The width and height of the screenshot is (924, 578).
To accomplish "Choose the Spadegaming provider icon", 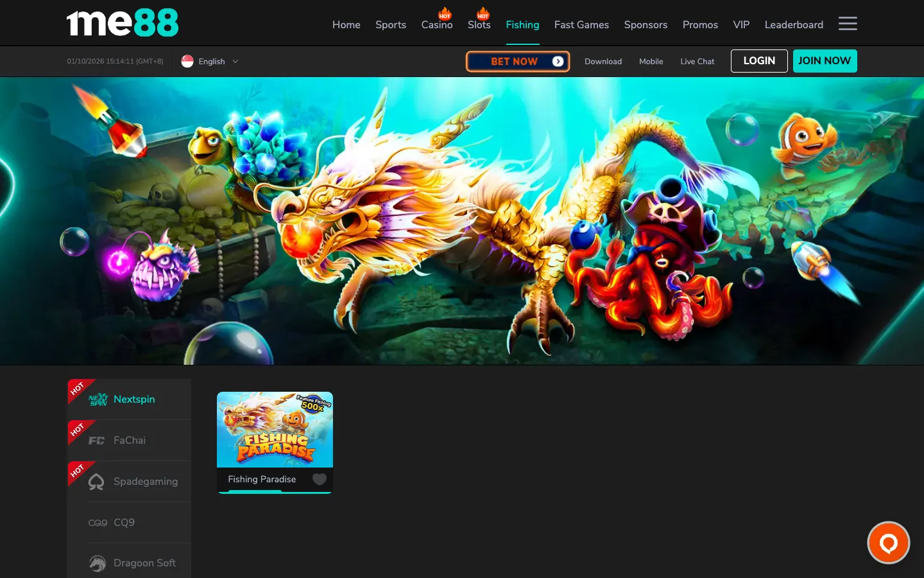I will [x=96, y=482].
